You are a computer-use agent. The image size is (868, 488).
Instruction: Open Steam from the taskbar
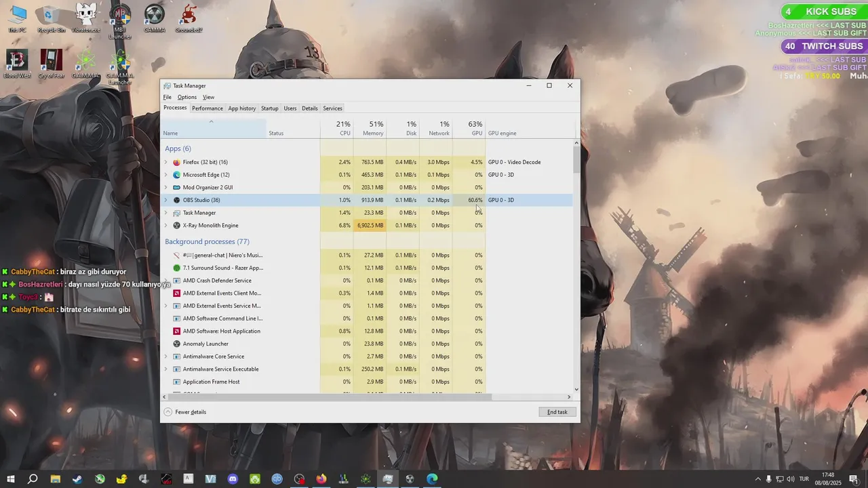77,479
